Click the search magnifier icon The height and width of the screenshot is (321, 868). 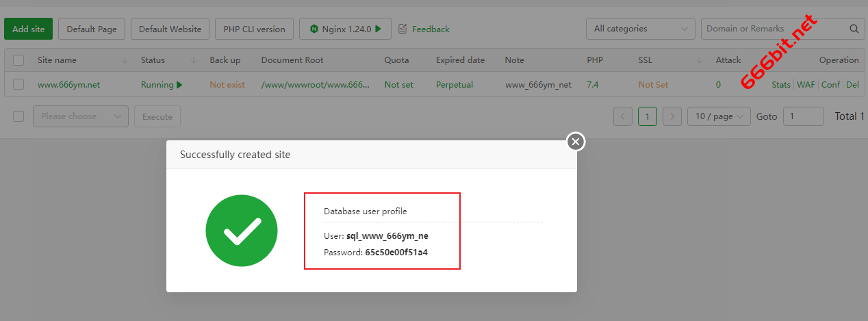pyautogui.click(x=854, y=29)
